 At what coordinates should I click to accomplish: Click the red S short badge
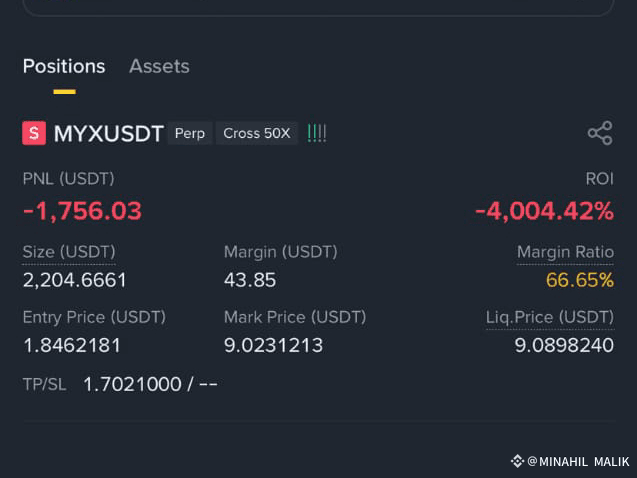pos(34,133)
